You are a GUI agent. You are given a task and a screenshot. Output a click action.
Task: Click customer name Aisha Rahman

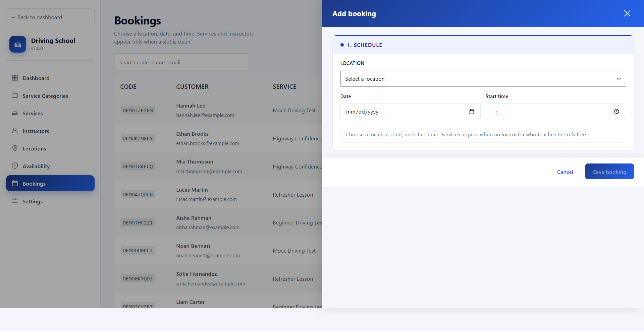(194, 218)
